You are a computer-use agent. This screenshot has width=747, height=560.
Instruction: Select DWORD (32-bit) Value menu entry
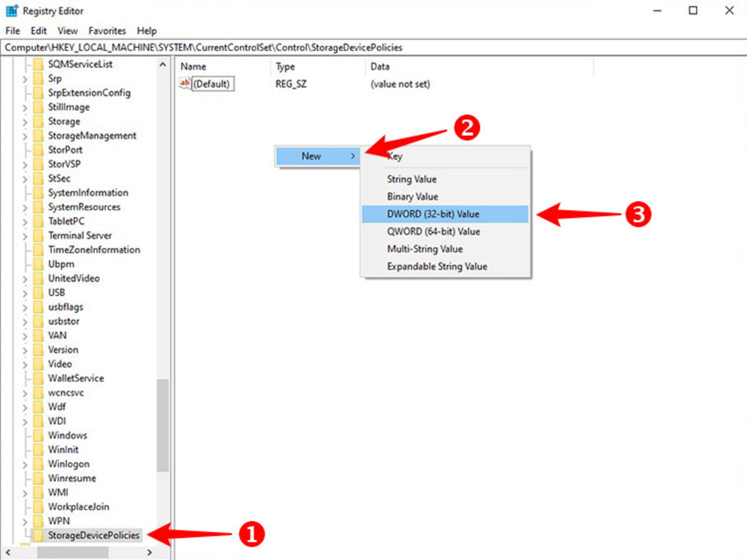coord(433,214)
